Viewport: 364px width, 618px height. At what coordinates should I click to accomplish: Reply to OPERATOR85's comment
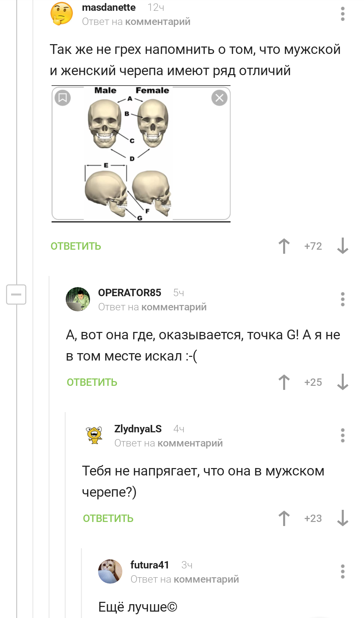click(92, 382)
